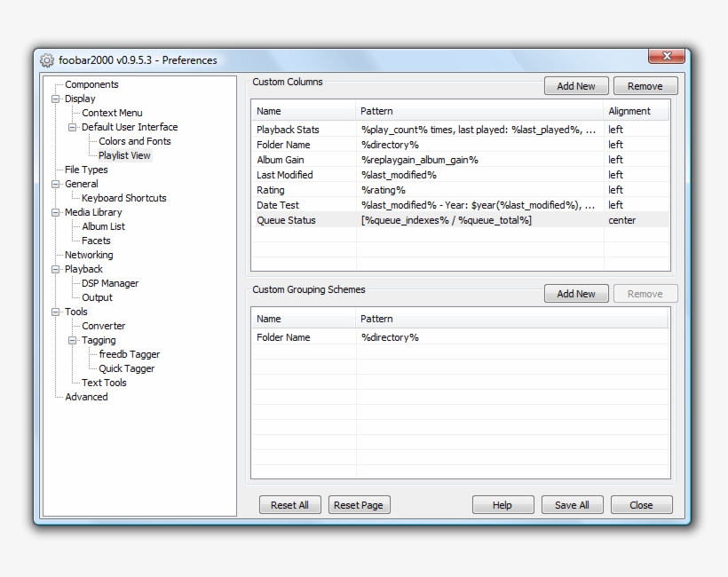Select the Album Gain row
Image resolution: width=728 pixels, height=577 pixels.
(461, 160)
